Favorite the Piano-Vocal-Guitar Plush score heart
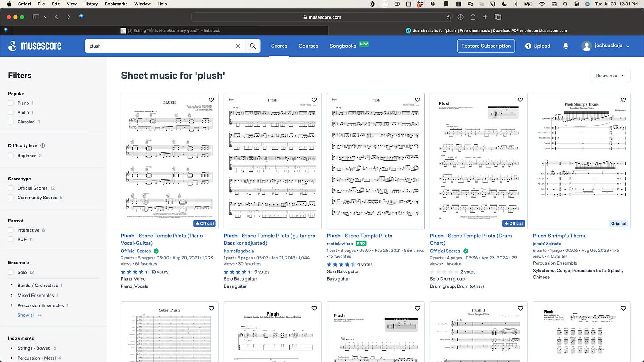 [x=211, y=100]
